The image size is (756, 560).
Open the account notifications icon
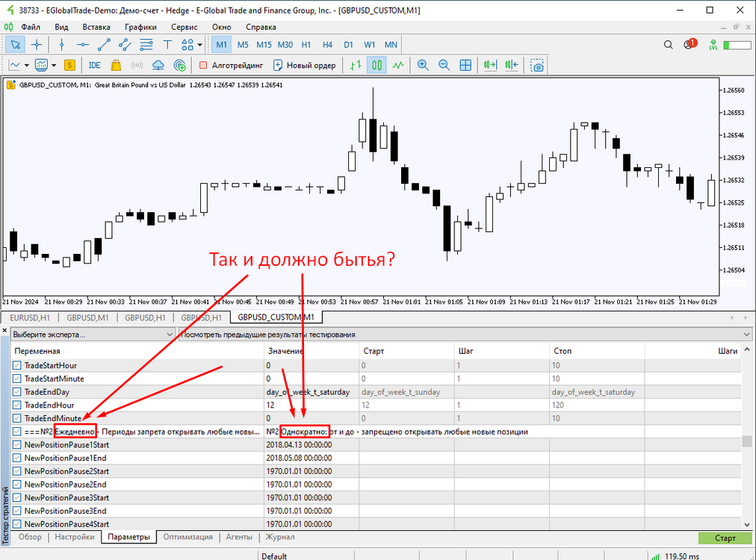(x=690, y=44)
